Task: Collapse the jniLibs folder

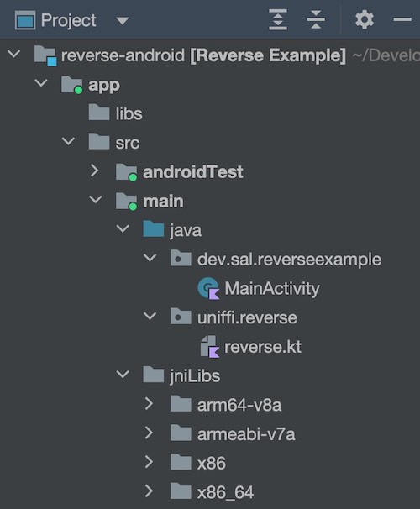Action: 123,375
